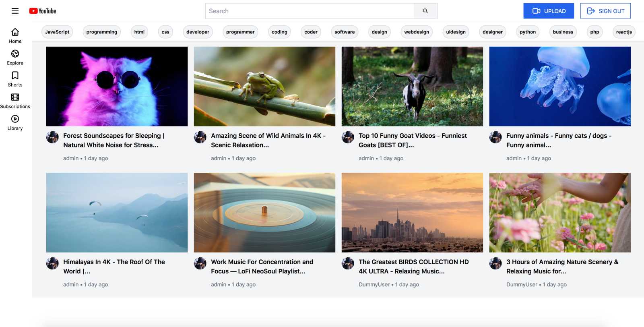
Task: Open the hamburger navigation menu
Action: 15,11
